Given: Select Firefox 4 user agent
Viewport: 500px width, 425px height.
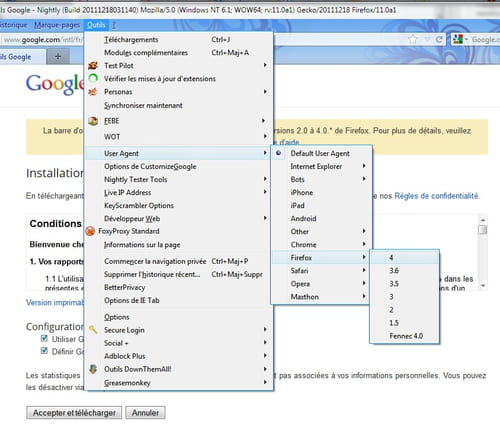Looking at the screenshot, I should (x=405, y=257).
